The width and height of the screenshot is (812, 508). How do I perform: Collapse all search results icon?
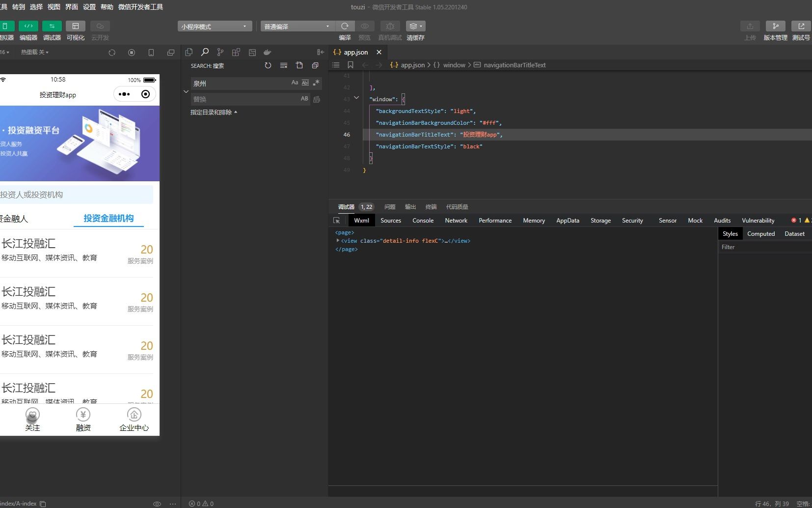[315, 65]
